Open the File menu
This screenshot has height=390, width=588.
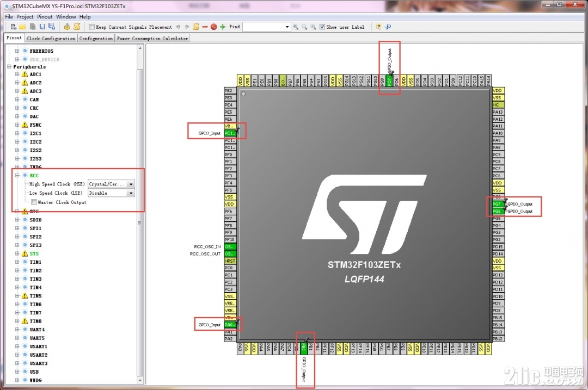9,17
